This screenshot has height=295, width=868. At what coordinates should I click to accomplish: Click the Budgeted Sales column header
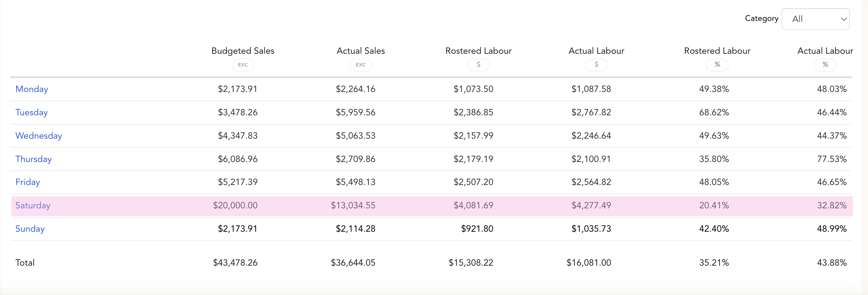click(243, 51)
